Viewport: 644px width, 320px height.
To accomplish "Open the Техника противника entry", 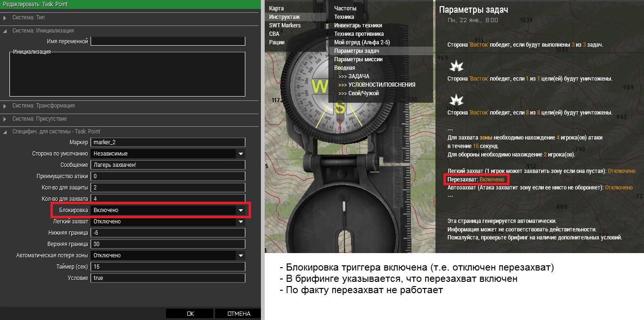I will [359, 34].
